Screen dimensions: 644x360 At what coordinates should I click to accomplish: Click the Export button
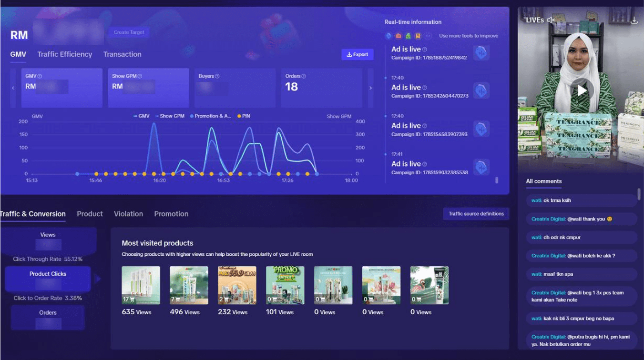[357, 54]
